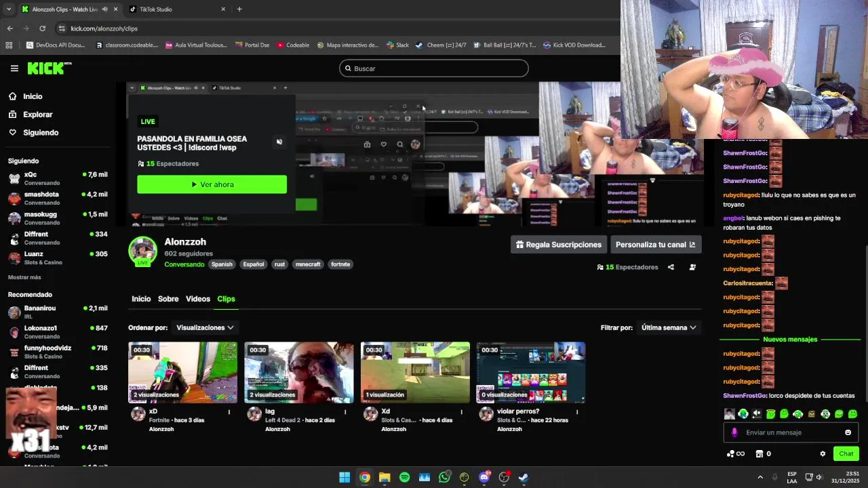The image size is (868, 488).
Task: Click Alonzzoh's live profile avatar
Action: tap(143, 251)
